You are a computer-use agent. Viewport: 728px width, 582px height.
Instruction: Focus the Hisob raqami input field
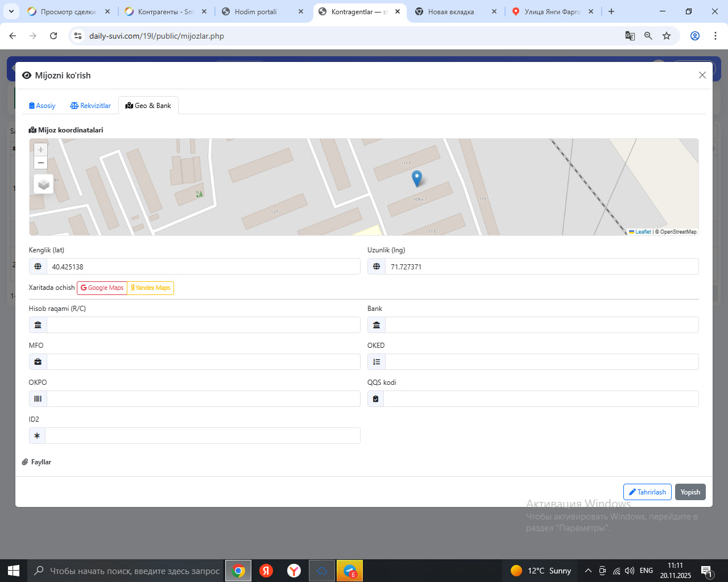click(203, 325)
